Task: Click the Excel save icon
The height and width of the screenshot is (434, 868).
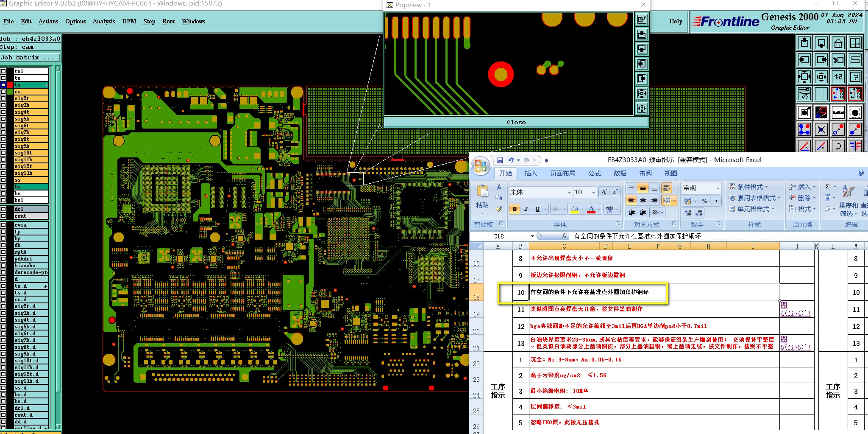Action: [x=500, y=160]
